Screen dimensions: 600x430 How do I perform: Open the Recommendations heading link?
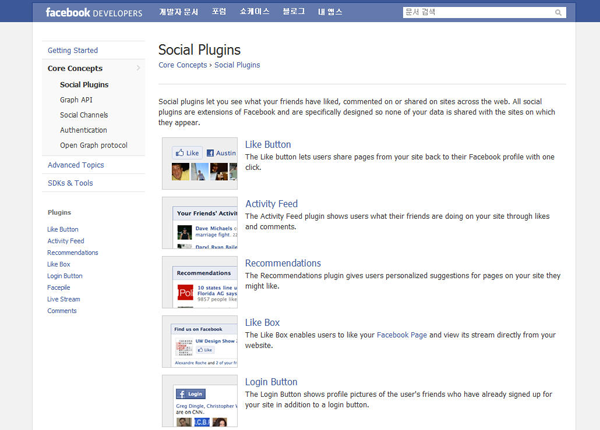pos(283,263)
